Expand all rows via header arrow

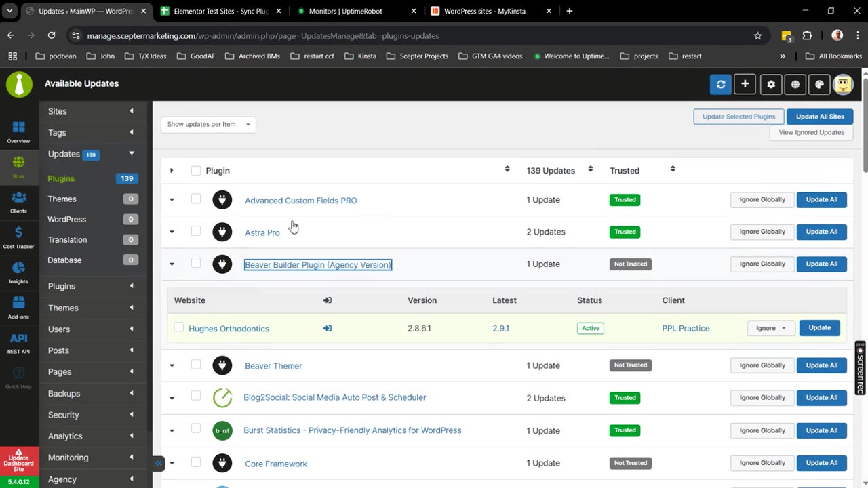point(172,171)
